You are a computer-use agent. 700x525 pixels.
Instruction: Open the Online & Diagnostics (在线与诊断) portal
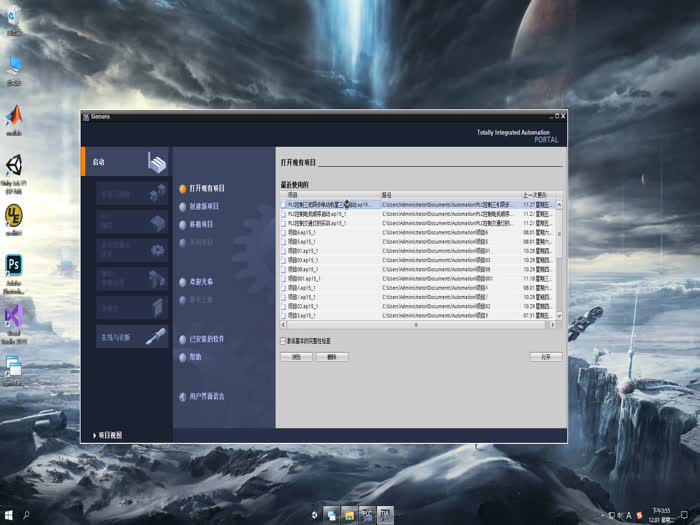[x=155, y=337]
